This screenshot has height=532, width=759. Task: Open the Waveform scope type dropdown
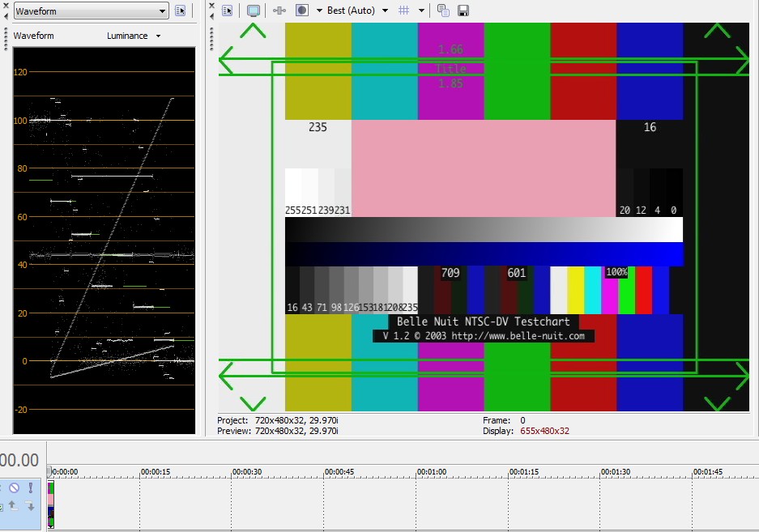click(91, 11)
